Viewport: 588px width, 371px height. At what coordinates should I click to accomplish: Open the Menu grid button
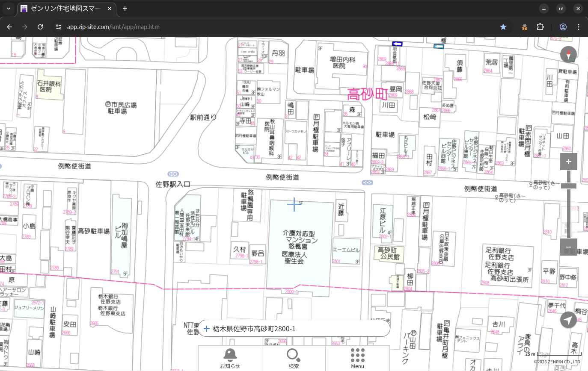(357, 358)
